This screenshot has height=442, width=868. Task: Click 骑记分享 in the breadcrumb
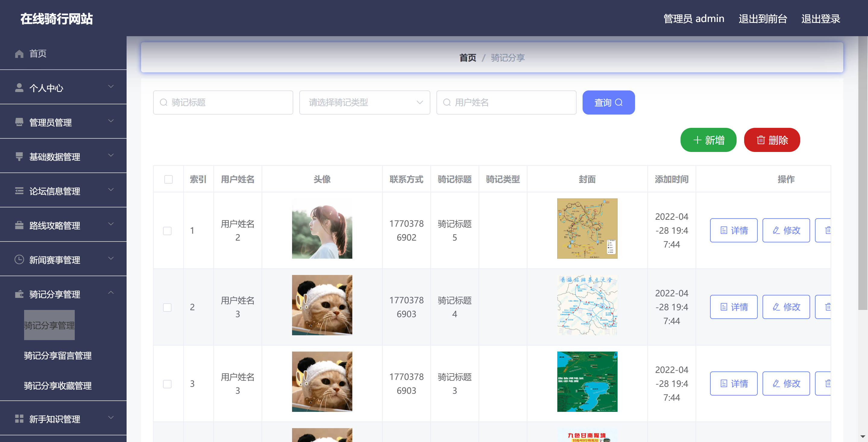508,58
